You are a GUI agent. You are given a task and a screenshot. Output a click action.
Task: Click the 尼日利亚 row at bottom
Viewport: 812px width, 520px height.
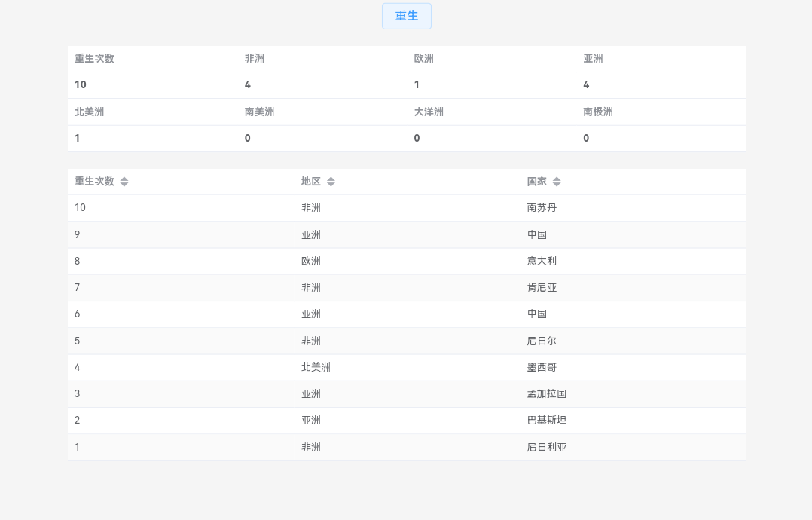[x=546, y=447]
